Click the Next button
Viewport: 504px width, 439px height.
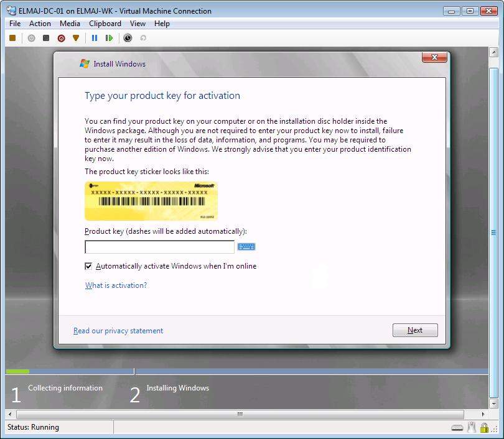point(415,330)
